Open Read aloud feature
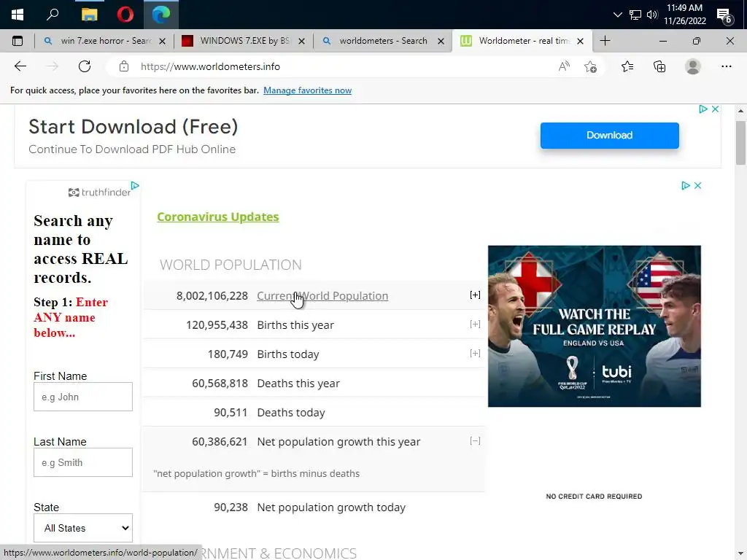This screenshot has height=560, width=747. [564, 66]
